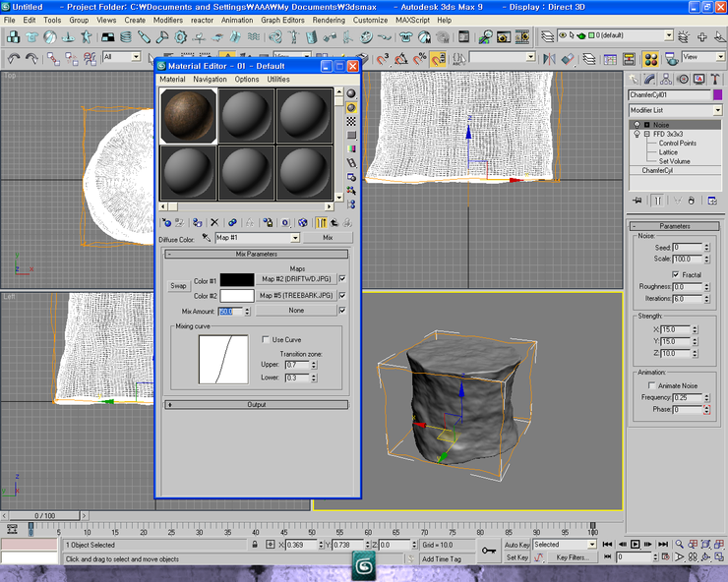Click the Render Scene teapot icon
The image size is (728, 582).
(x=671, y=58)
